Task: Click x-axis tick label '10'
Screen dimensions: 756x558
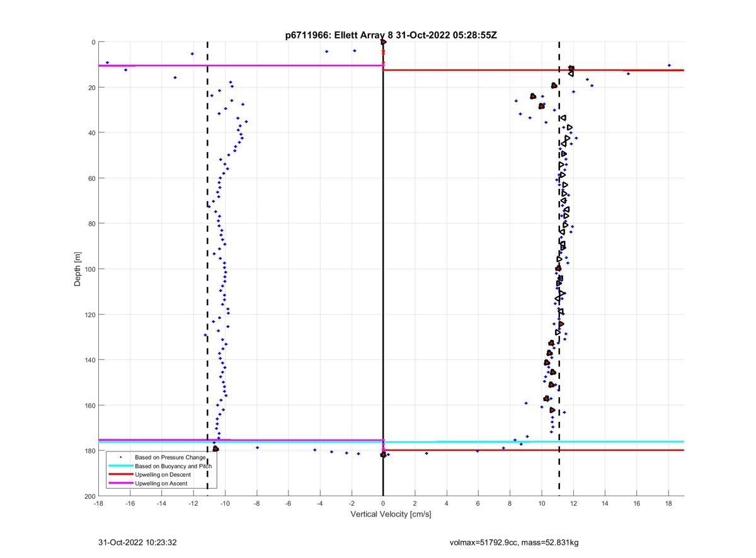Action: coord(542,504)
